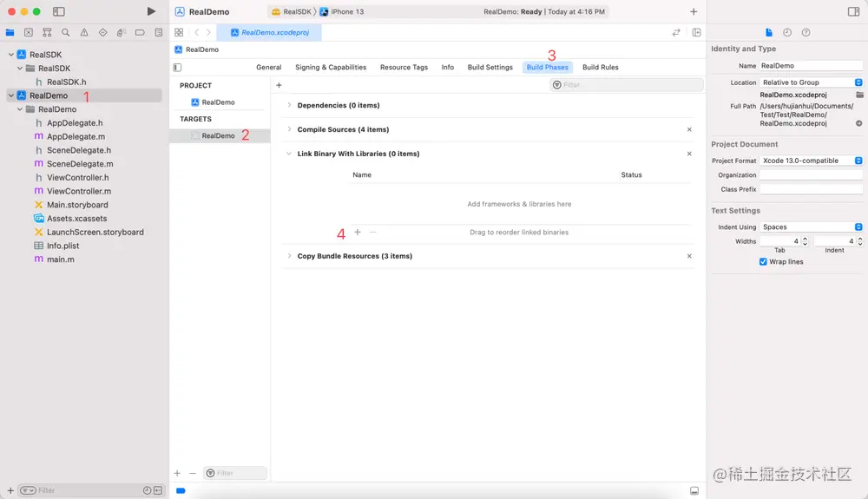Screen dimensions: 868x499
Task: Open the Project navigator folder icon
Action: point(10,33)
